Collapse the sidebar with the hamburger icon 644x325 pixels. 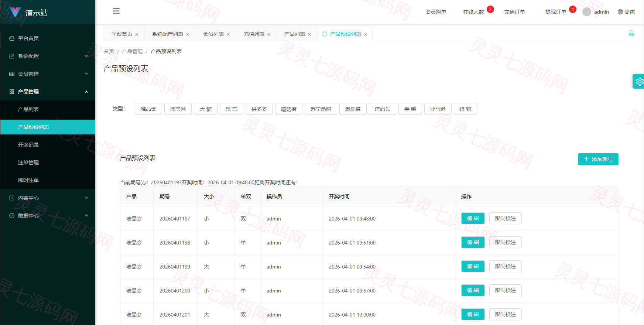point(116,11)
